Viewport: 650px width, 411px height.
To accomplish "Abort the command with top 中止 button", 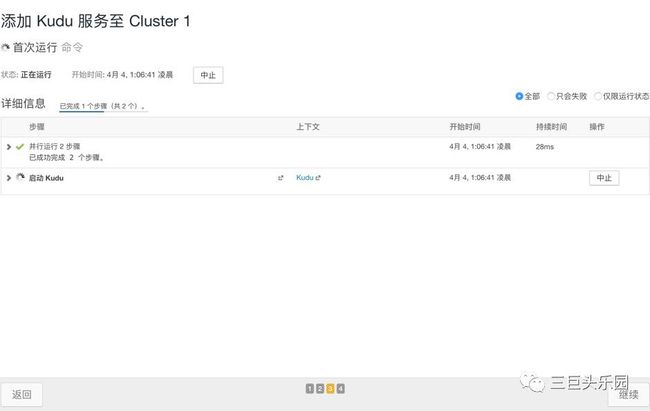I will 207,75.
